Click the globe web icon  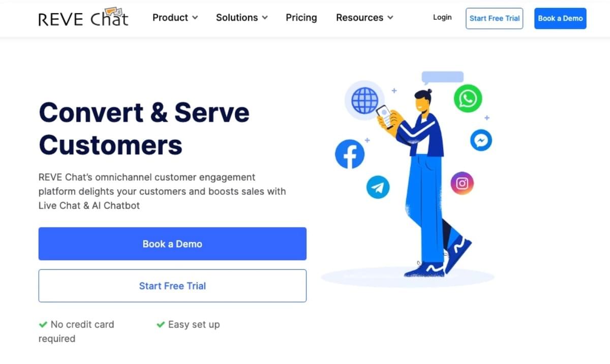point(364,100)
